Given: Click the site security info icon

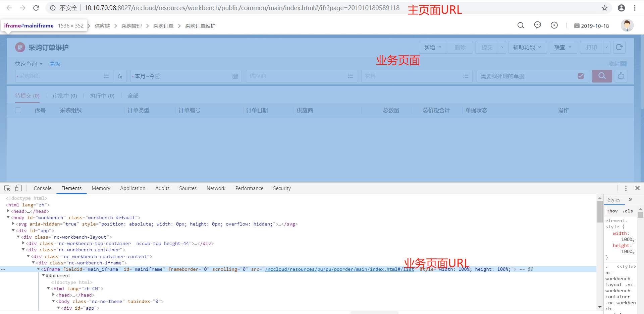Looking at the screenshot, I should click(53, 8).
